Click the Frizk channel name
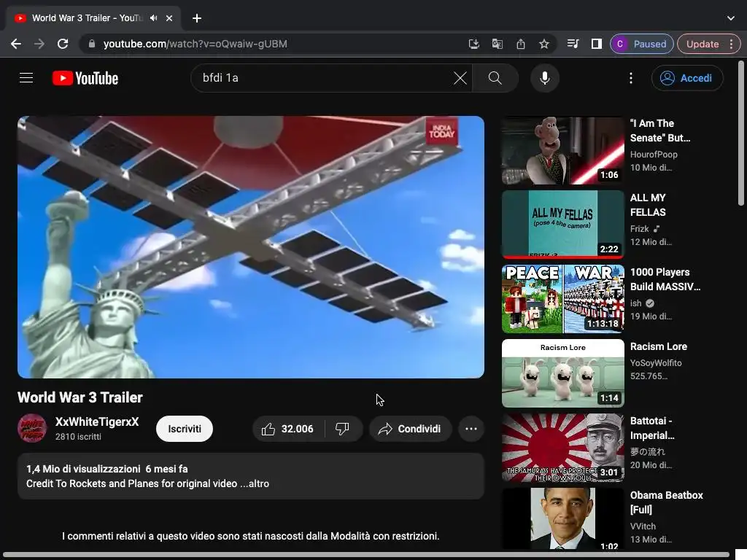Screen dimensions: 747x560 point(639,228)
